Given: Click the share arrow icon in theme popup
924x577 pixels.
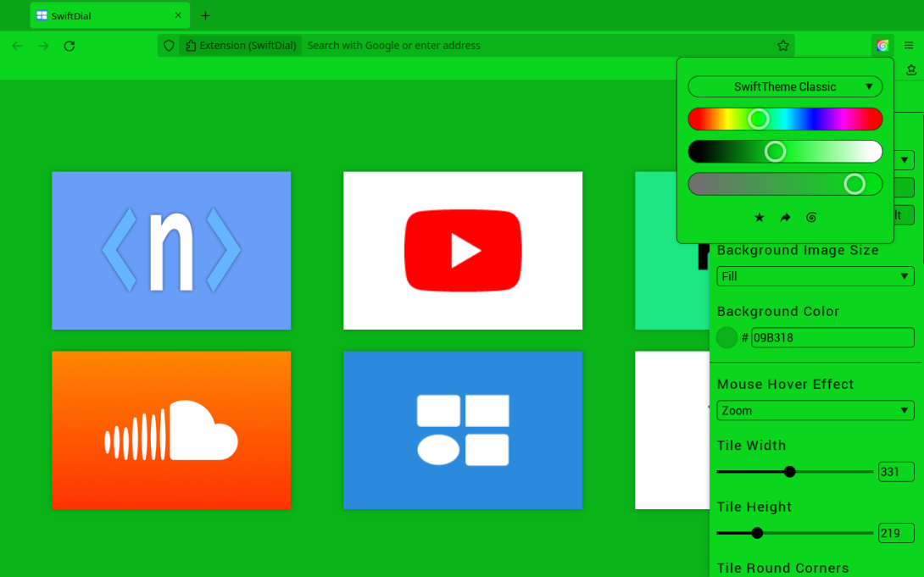Looking at the screenshot, I should [x=785, y=217].
